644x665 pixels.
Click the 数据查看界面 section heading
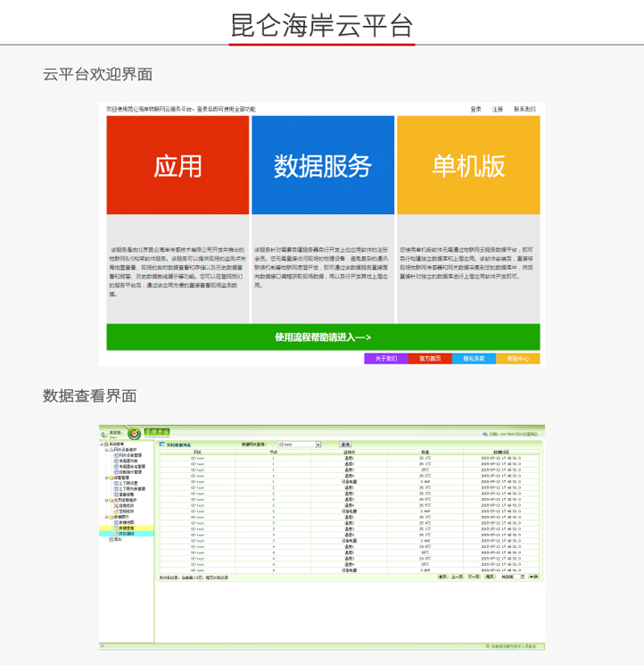tap(89, 395)
